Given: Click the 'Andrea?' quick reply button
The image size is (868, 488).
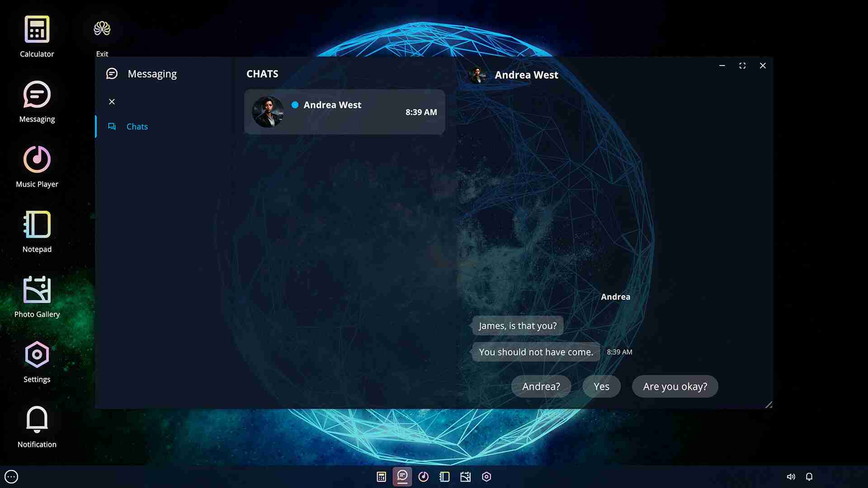Looking at the screenshot, I should (x=541, y=386).
